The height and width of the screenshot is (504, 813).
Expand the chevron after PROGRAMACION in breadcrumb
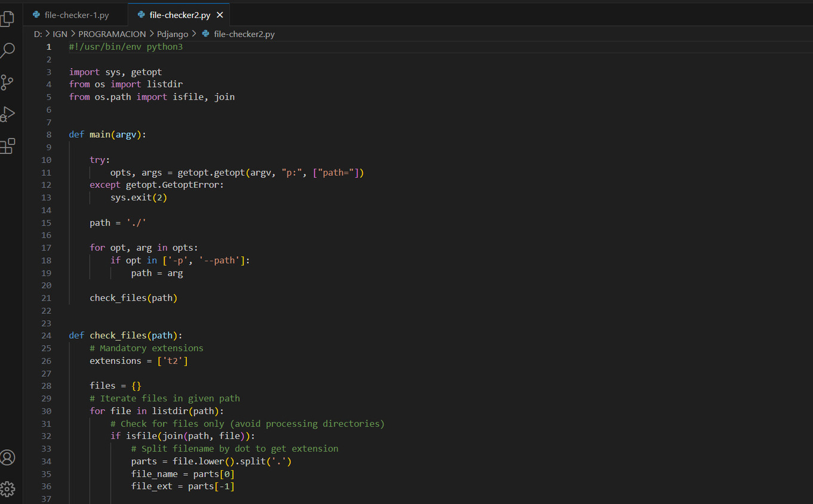152,34
